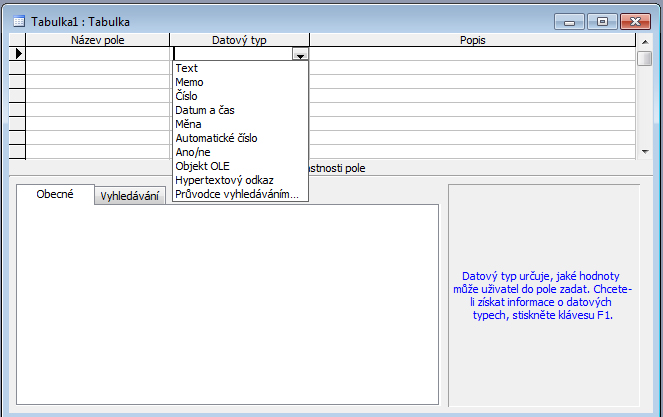This screenshot has height=417, width=663.
Task: Click the first Popis description cell
Action: coord(472,54)
